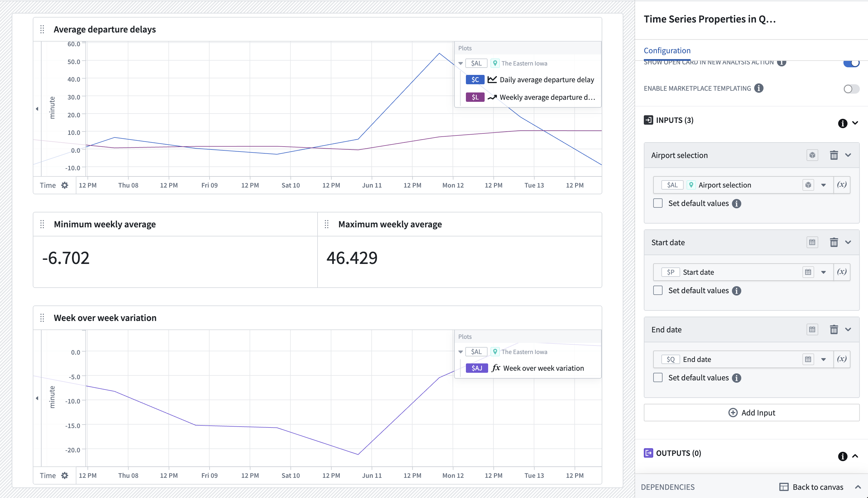Click Weekly average departure trend icon in legend
The image size is (868, 498).
tap(492, 97)
